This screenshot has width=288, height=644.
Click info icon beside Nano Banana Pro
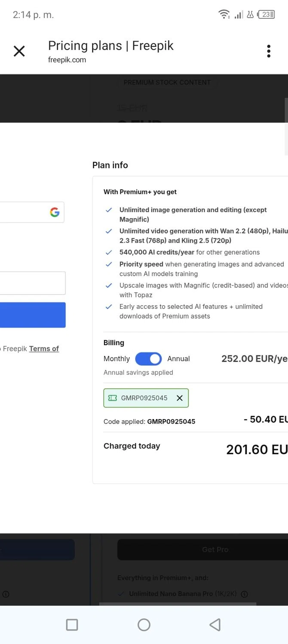point(245,594)
